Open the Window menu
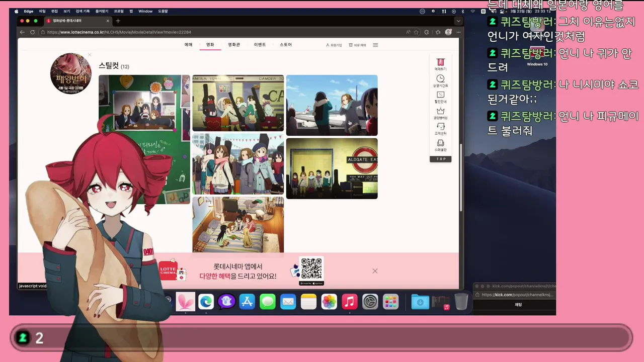Viewport: 644px width, 362px height. pos(145,11)
